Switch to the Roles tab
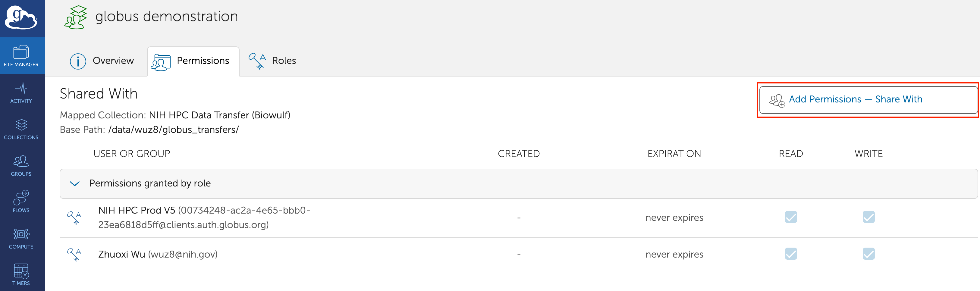 pyautogui.click(x=272, y=61)
